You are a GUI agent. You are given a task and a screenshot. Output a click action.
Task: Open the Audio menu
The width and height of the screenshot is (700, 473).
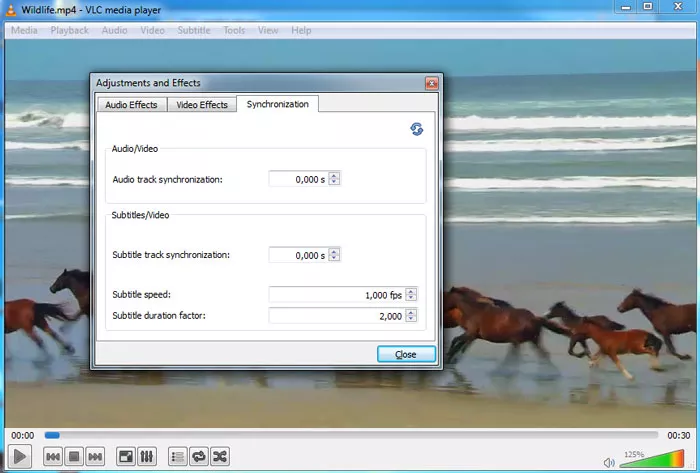pyautogui.click(x=114, y=30)
